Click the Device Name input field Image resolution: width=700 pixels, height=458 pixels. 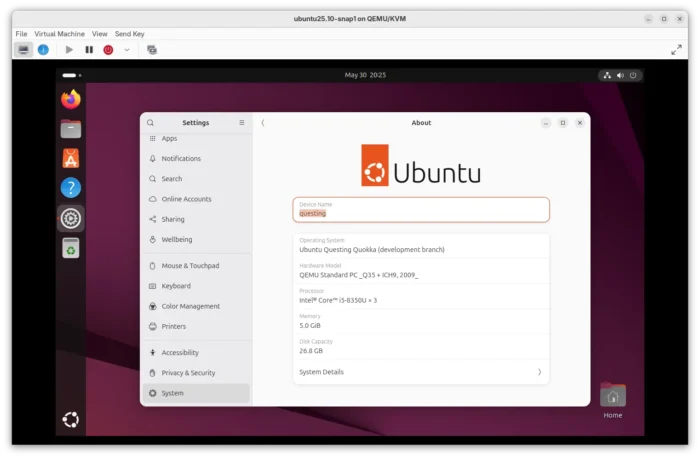click(421, 210)
